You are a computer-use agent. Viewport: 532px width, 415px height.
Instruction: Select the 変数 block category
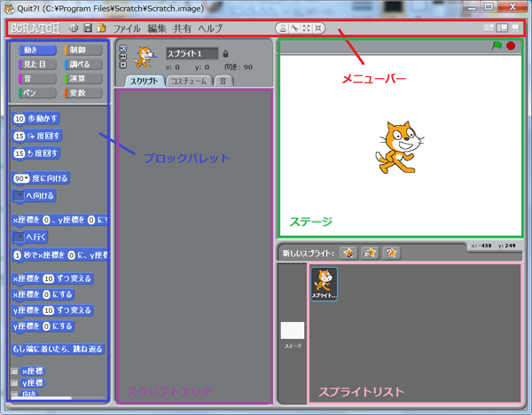[83, 92]
